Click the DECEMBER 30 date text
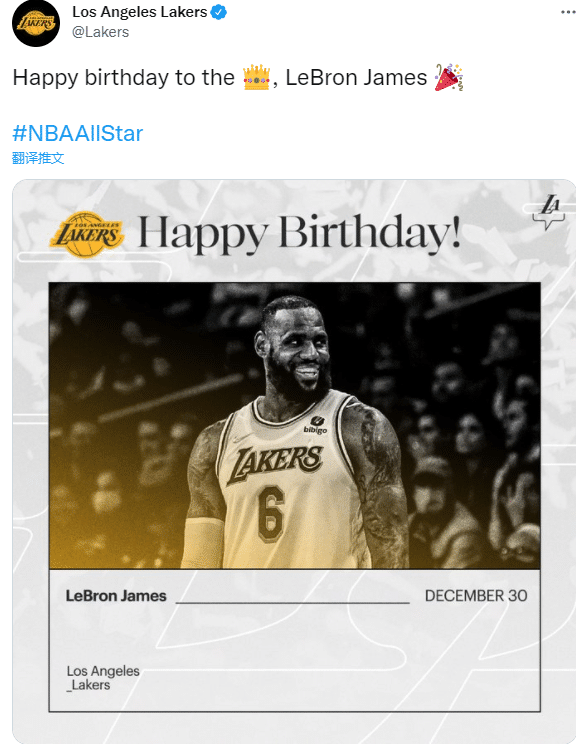The image size is (576, 744). tap(476, 596)
